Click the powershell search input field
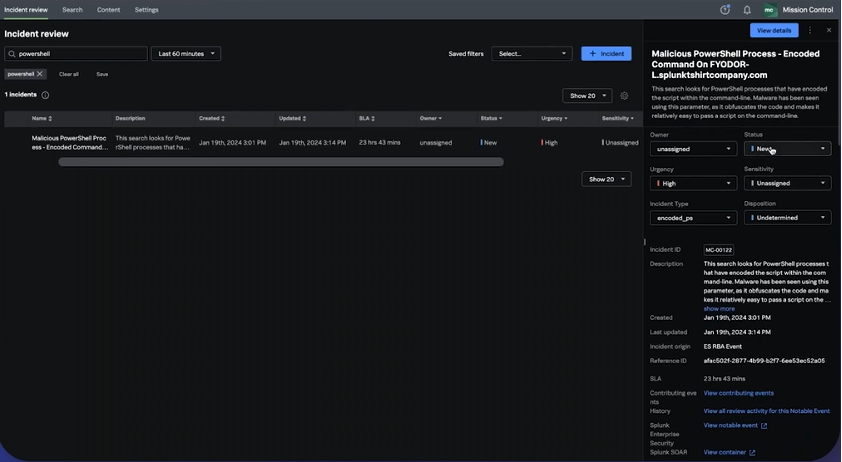Viewport: 842px width, 462px height. click(80, 54)
